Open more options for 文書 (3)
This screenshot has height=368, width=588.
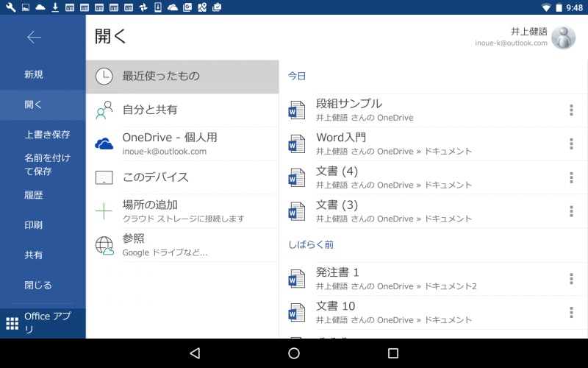[571, 211]
